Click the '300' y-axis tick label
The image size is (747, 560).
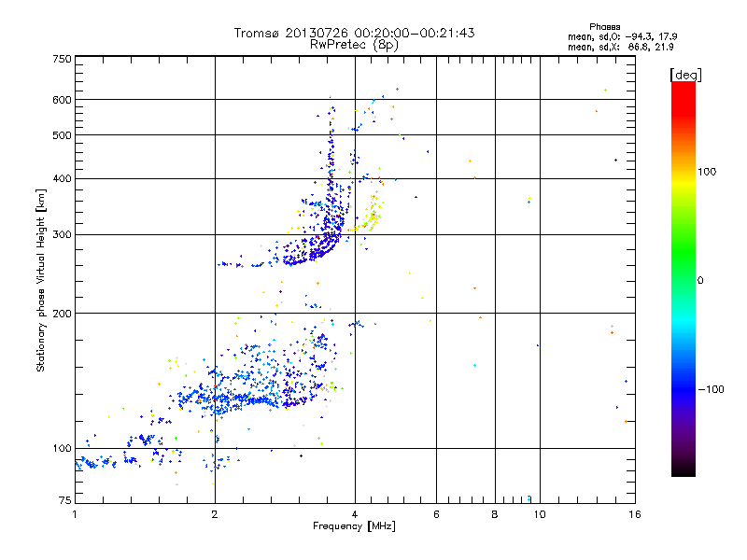pyautogui.click(x=62, y=235)
